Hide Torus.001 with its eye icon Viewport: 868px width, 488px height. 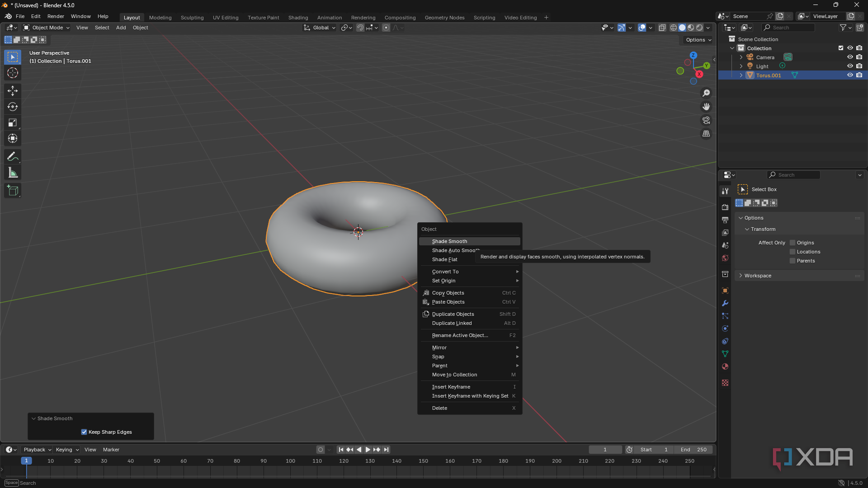(850, 75)
